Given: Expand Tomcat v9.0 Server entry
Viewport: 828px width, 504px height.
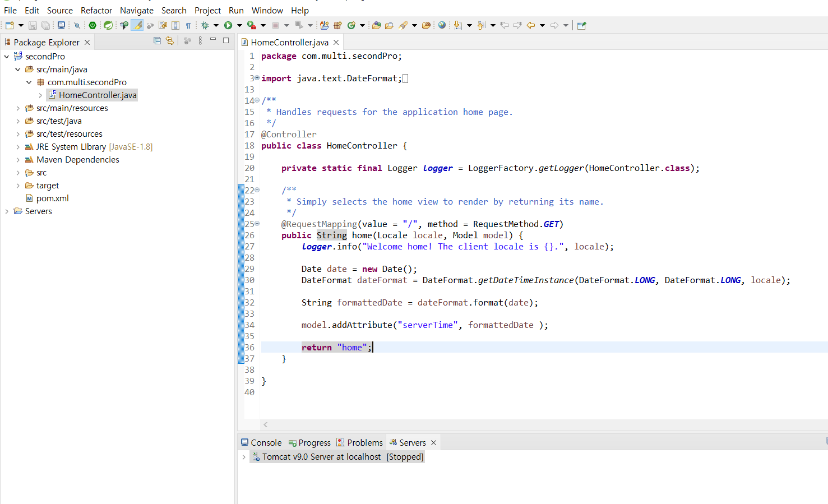Looking at the screenshot, I should coord(244,457).
